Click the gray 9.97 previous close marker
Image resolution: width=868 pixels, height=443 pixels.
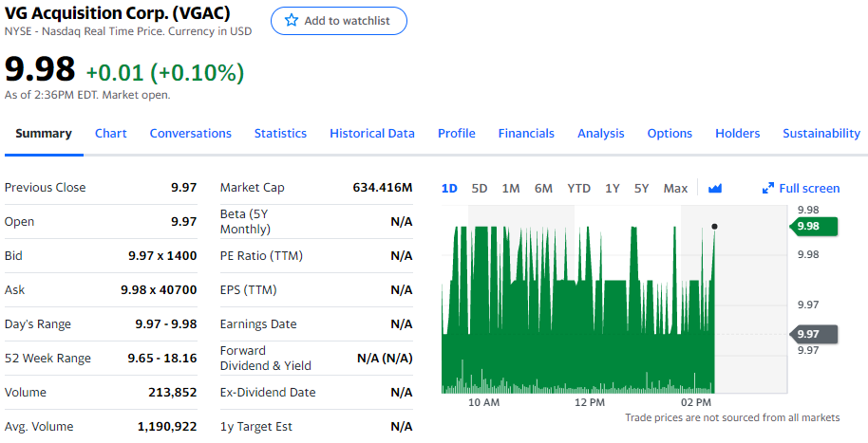[x=813, y=334]
